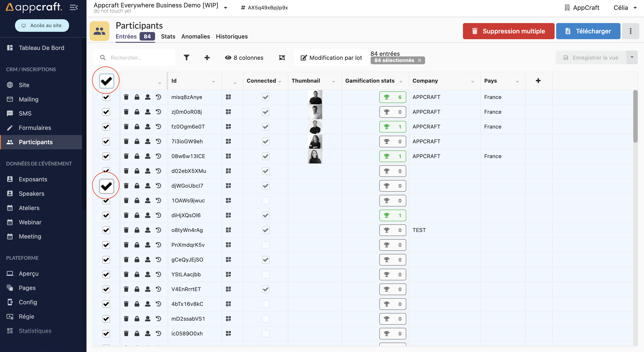Collapse the sidebar with the menu icon
Viewport: 644px width, 352px height.
coord(73,7)
